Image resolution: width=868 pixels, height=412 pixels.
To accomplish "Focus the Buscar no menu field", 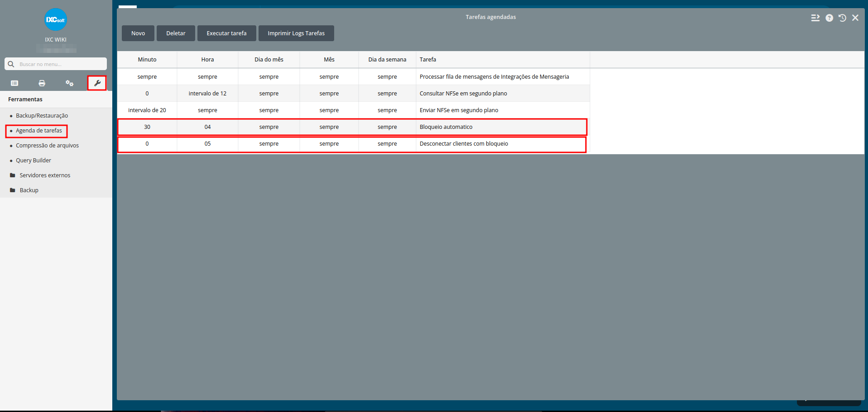I will [x=56, y=64].
